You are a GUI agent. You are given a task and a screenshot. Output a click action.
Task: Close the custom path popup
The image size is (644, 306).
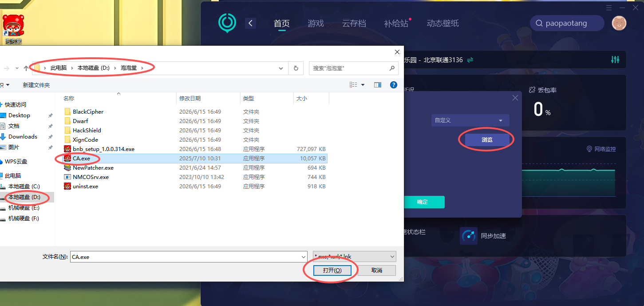pyautogui.click(x=515, y=98)
